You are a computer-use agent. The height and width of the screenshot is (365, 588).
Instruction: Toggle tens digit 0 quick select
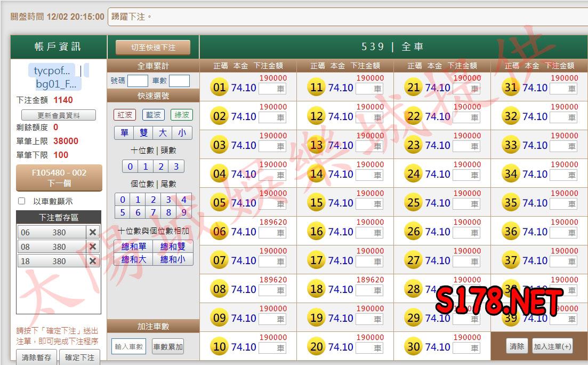pos(130,166)
